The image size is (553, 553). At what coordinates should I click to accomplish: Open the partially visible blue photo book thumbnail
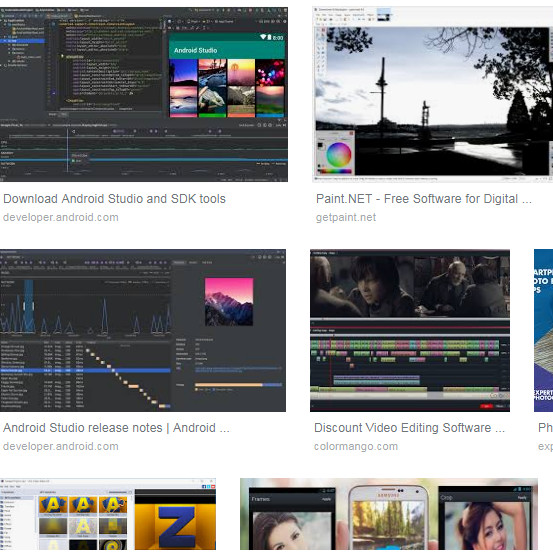click(543, 330)
